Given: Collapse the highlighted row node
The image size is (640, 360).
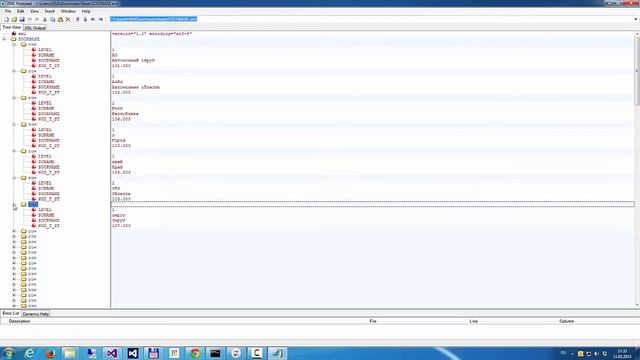Looking at the screenshot, I should click(14, 204).
